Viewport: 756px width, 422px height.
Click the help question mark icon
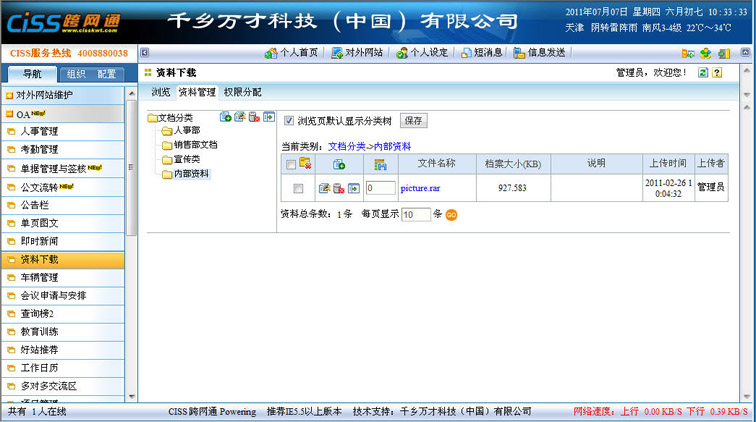click(x=717, y=73)
